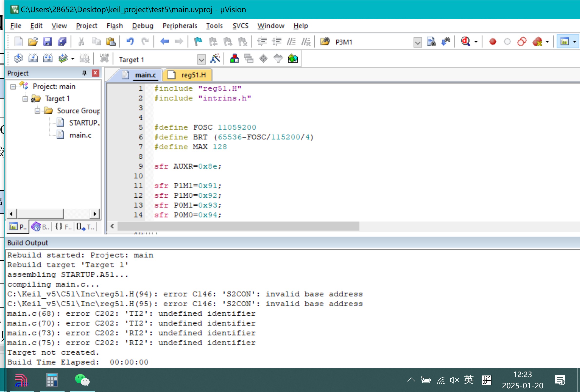The image size is (580, 392).
Task: Cut the selection with scissors icon
Action: pos(81,41)
